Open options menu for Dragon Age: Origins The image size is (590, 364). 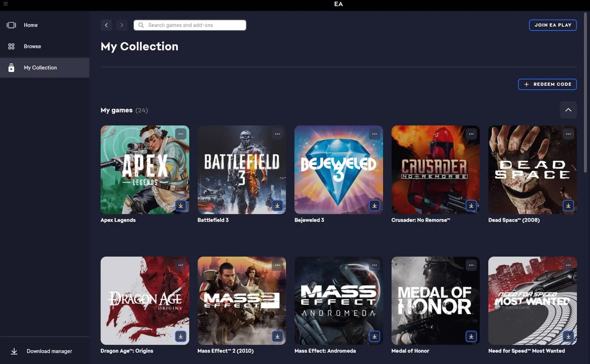coord(181,265)
